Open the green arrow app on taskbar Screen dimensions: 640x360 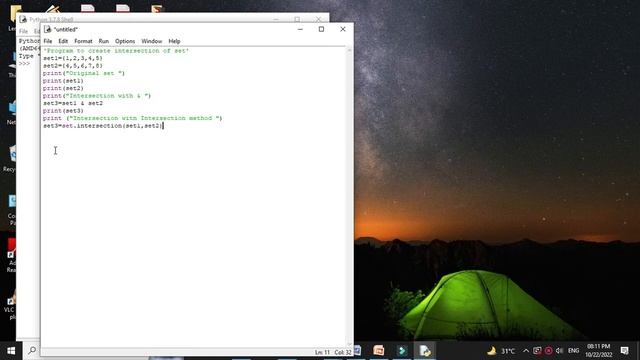(402, 351)
